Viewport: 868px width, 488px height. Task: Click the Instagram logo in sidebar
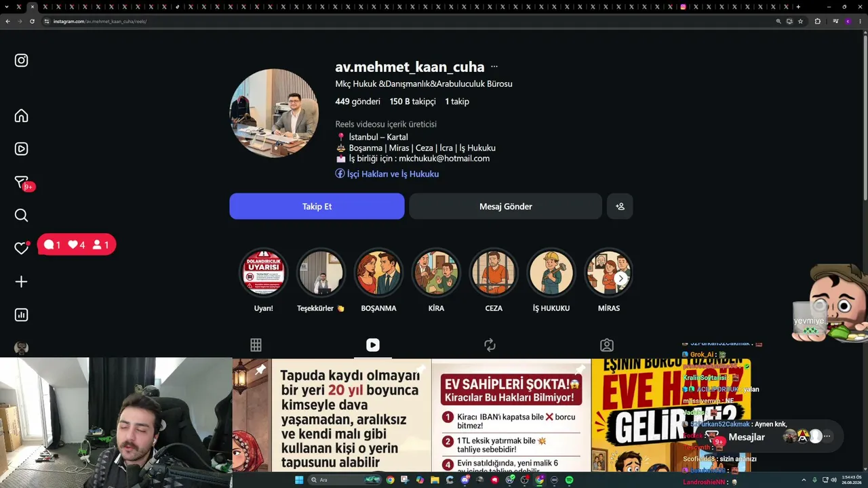[x=21, y=60]
